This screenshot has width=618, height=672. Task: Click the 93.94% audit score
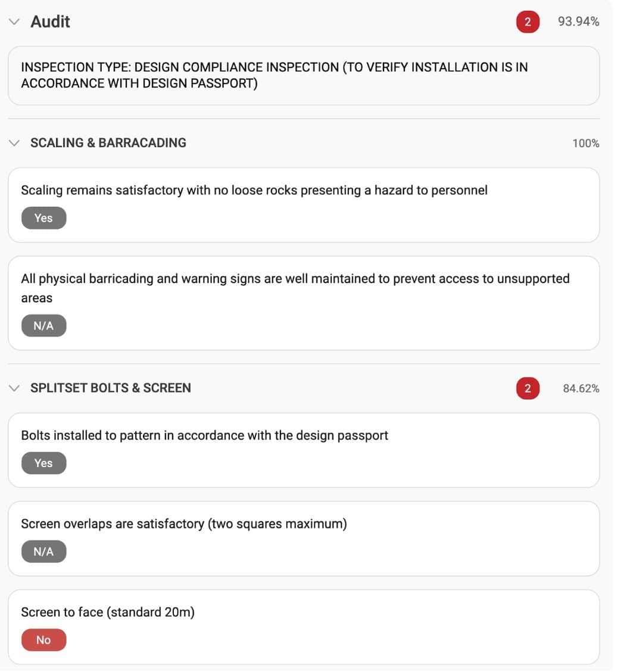click(x=579, y=23)
